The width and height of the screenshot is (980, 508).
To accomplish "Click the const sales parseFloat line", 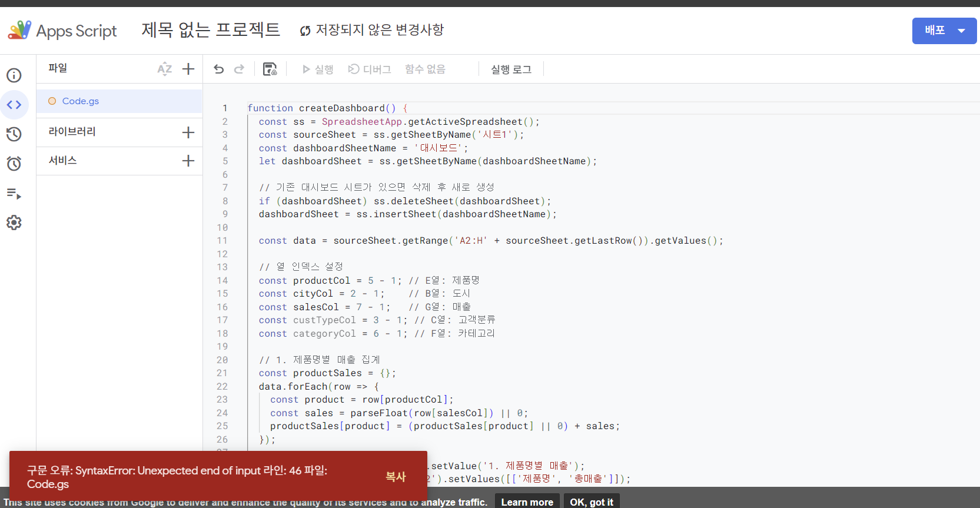I will tap(399, 413).
